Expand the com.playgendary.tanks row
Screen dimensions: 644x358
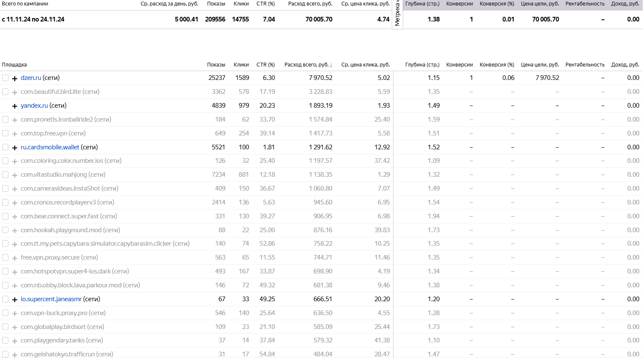point(15,341)
